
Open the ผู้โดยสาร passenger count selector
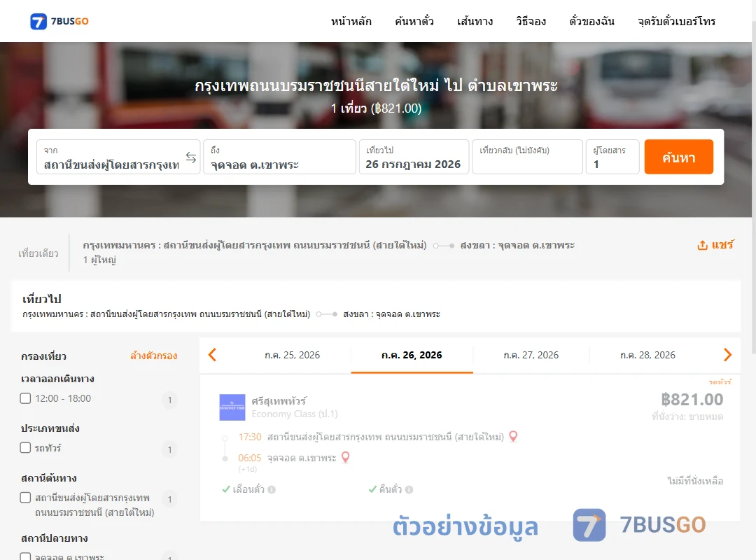[x=612, y=157]
